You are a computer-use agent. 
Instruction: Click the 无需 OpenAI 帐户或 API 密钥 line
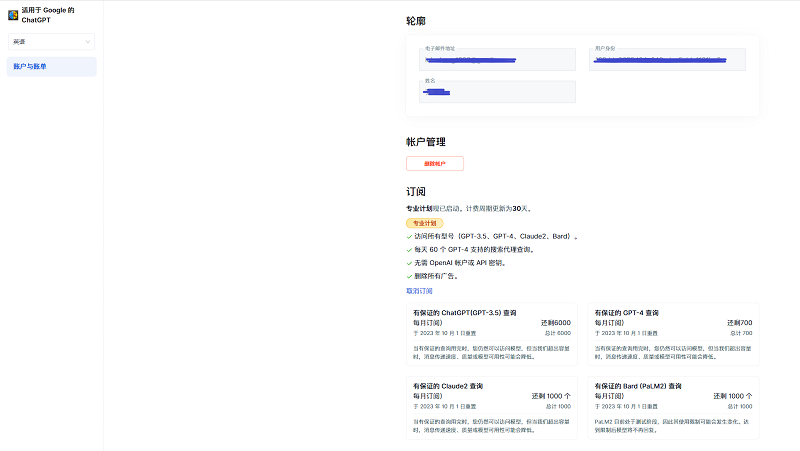460,263
